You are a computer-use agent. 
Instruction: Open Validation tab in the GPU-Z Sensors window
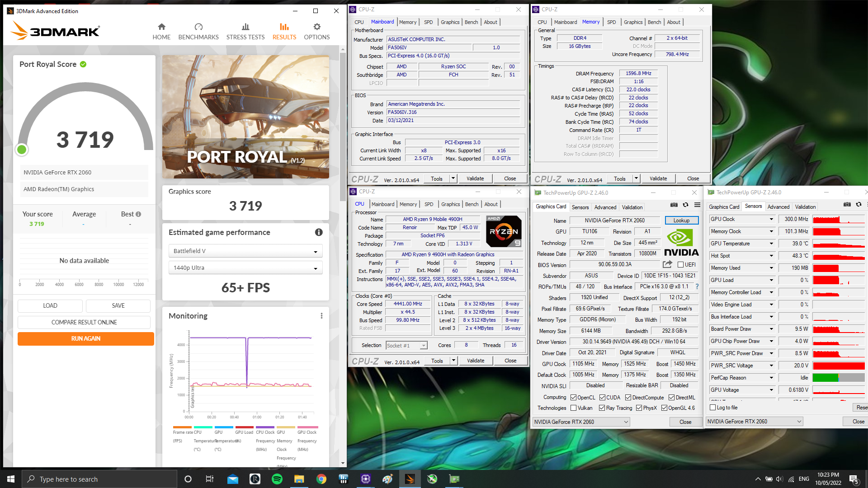(x=805, y=207)
